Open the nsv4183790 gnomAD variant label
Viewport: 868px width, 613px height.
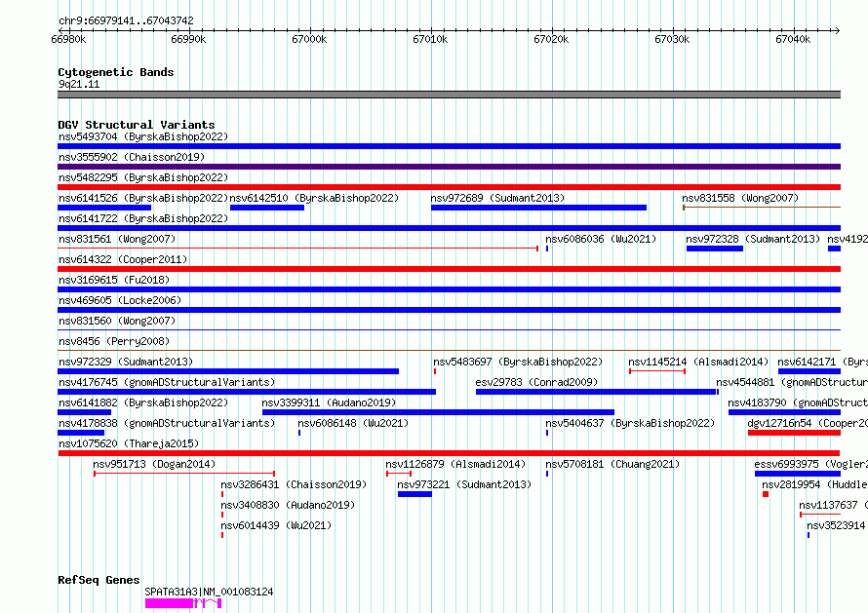798,402
